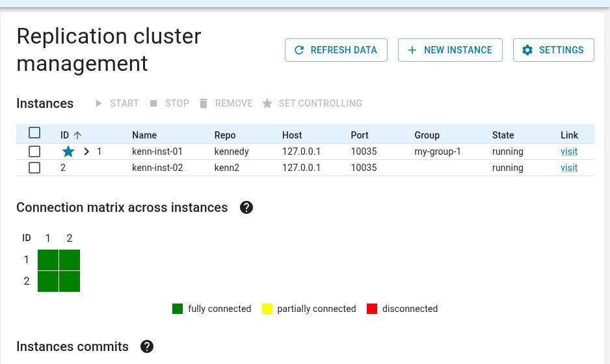610x364 pixels.
Task: Open help for Connection matrix
Action: coord(246,207)
